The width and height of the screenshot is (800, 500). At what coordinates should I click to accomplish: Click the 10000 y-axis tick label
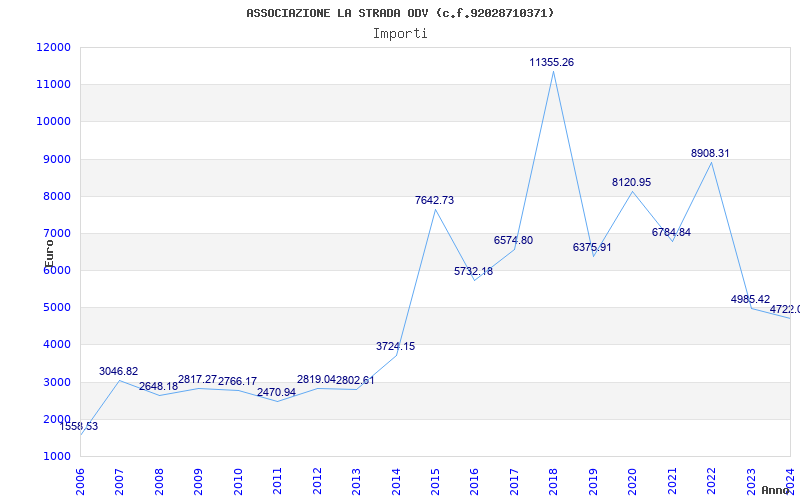[x=53, y=121]
